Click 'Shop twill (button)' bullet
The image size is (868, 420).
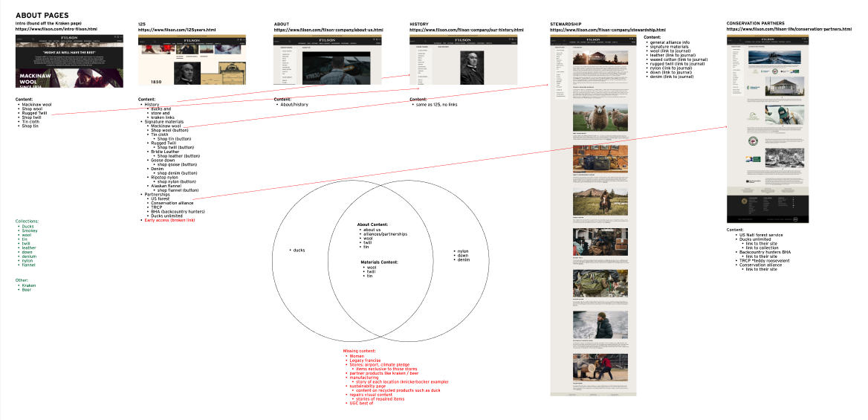pyautogui.click(x=175, y=147)
